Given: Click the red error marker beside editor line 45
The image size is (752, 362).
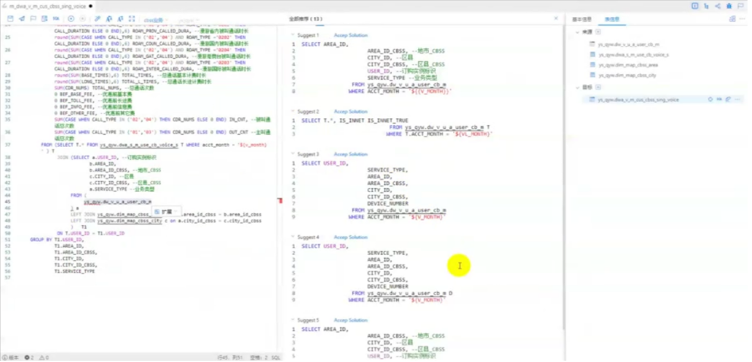Looking at the screenshot, I should [x=280, y=201].
